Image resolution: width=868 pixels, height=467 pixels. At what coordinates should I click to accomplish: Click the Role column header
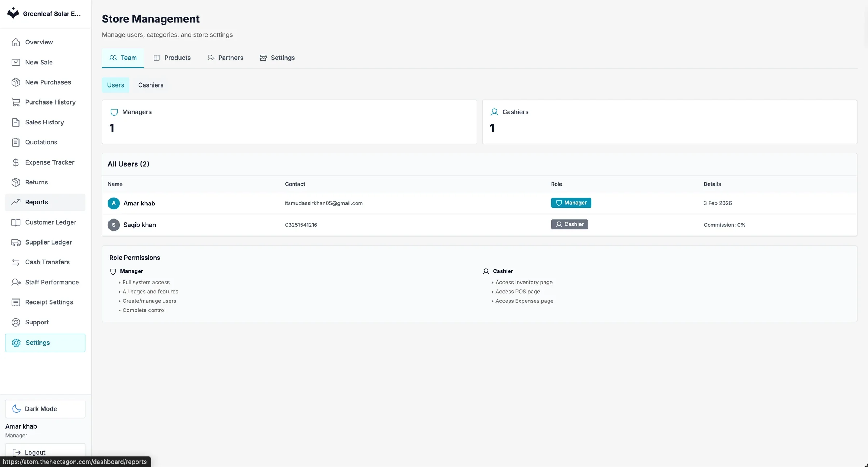coord(556,184)
